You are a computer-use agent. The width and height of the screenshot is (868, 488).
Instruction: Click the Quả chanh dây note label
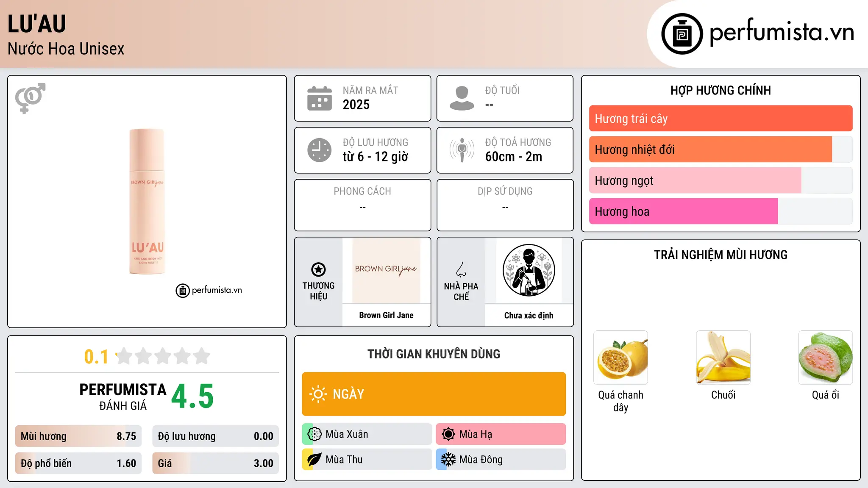(620, 401)
